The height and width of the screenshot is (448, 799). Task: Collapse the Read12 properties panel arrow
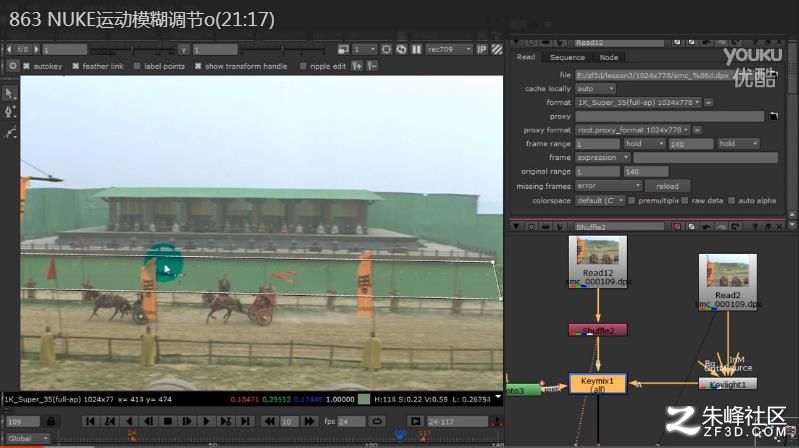pyautogui.click(x=516, y=42)
